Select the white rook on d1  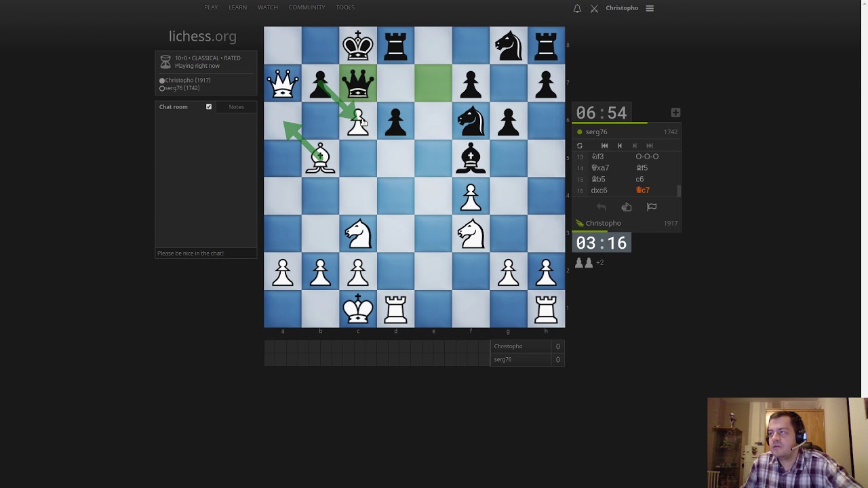click(x=395, y=309)
